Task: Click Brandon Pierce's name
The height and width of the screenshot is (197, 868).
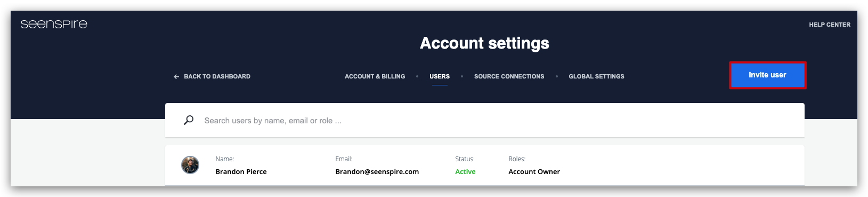Action: 241,172
